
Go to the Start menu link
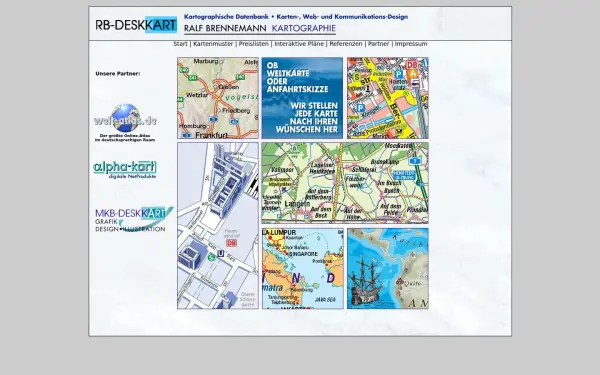[x=180, y=44]
